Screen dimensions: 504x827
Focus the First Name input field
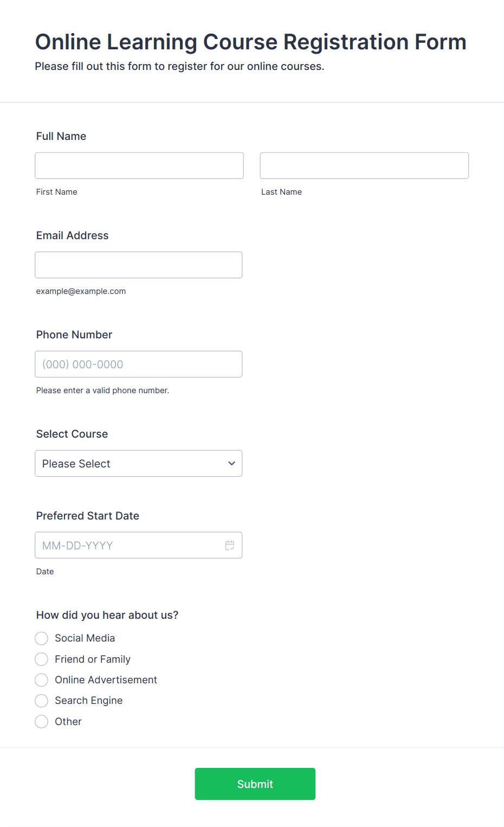139,165
